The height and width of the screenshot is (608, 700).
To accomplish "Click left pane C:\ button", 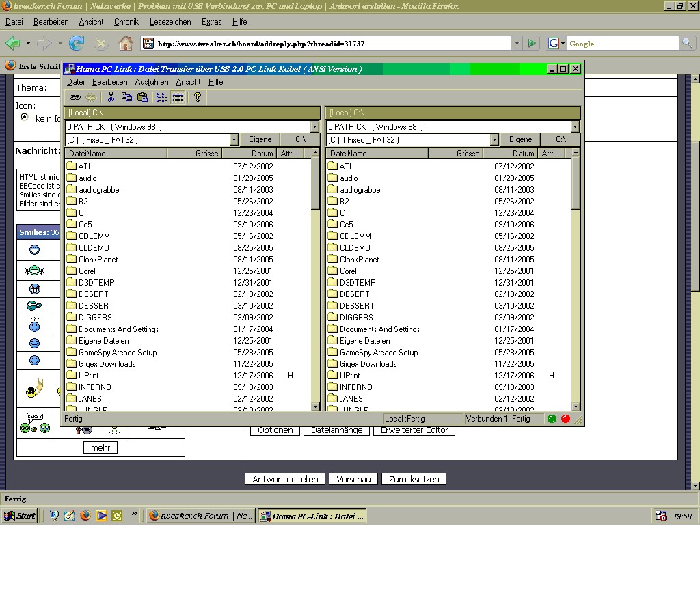I will (301, 139).
